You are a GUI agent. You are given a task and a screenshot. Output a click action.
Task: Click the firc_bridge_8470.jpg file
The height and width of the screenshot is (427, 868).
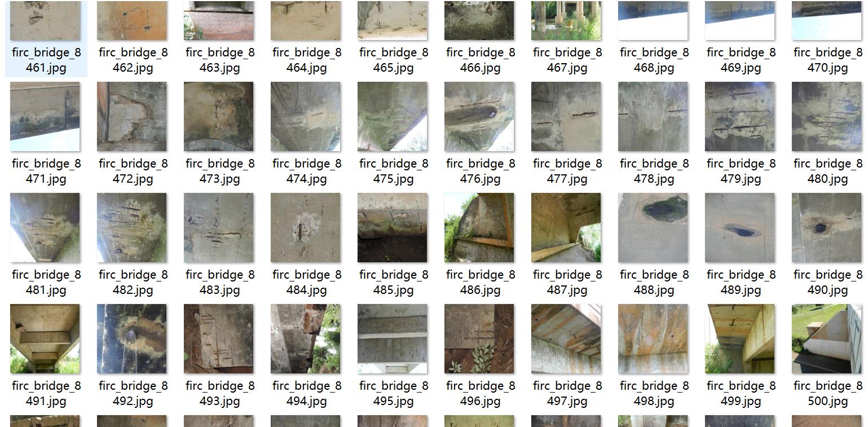click(x=827, y=20)
